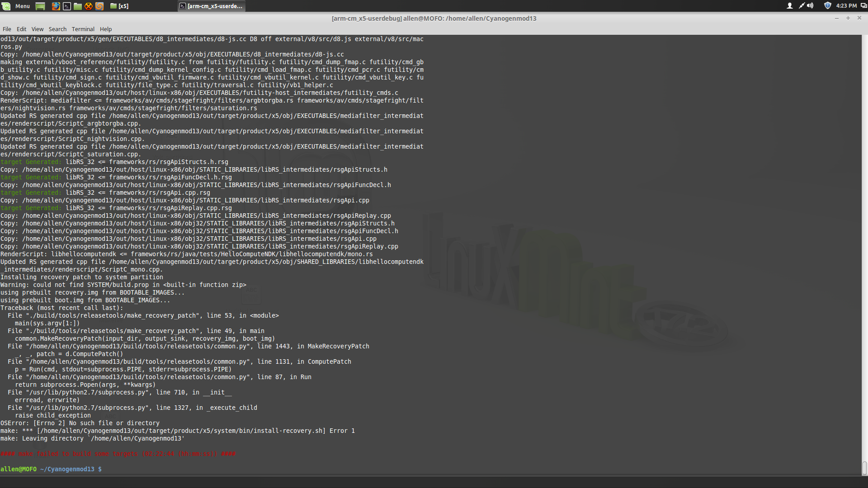The image size is (868, 488).
Task: Open the Help menu
Action: point(105,29)
